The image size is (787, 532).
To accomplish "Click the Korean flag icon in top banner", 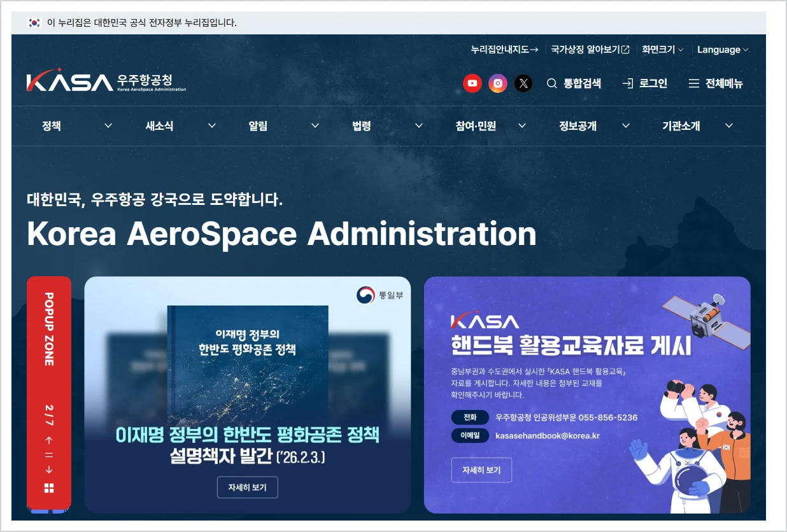I will pyautogui.click(x=34, y=23).
